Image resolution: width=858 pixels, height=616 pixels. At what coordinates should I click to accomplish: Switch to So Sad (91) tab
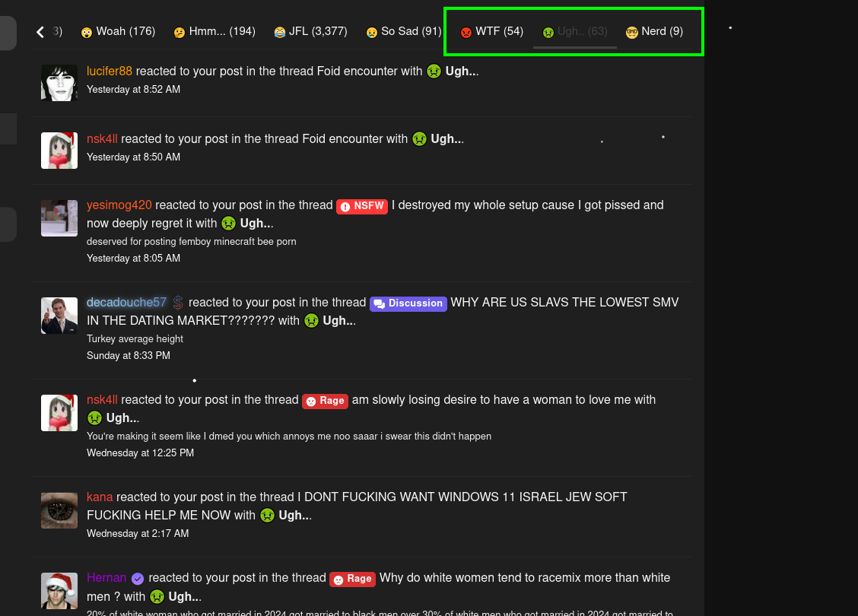[x=404, y=32]
